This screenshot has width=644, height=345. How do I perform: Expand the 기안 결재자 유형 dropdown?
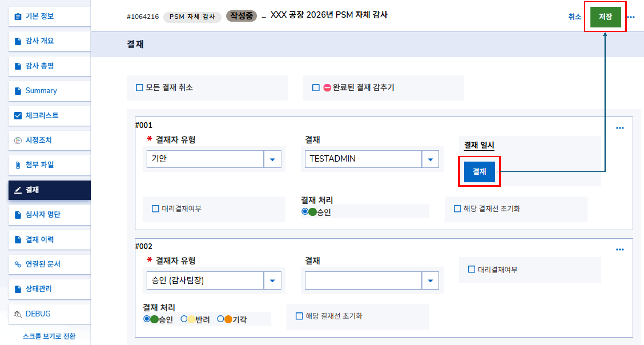point(272,159)
